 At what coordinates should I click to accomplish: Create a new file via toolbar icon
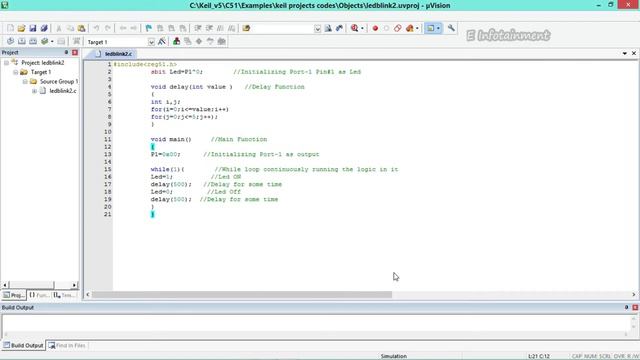point(10,28)
